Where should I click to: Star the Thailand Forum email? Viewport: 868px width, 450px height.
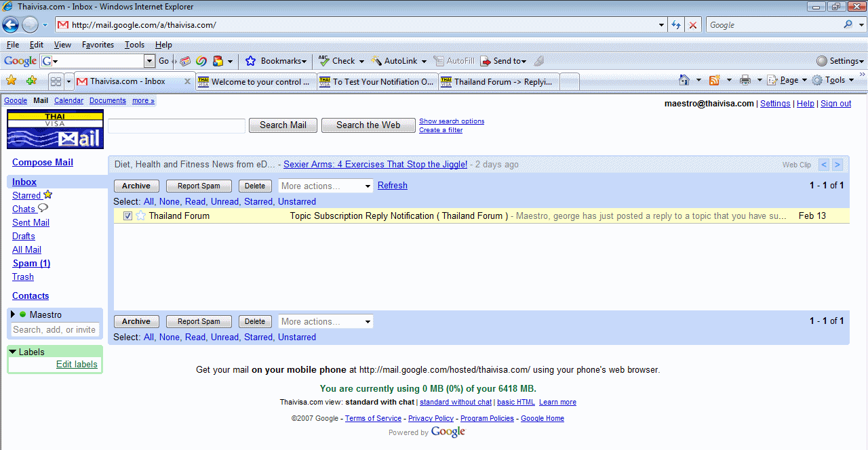pyautogui.click(x=141, y=216)
